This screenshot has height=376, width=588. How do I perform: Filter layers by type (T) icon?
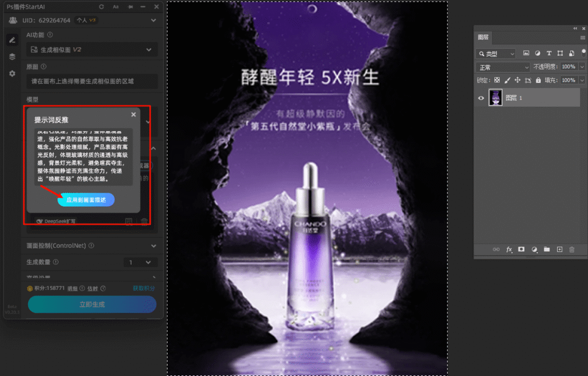tap(548, 53)
